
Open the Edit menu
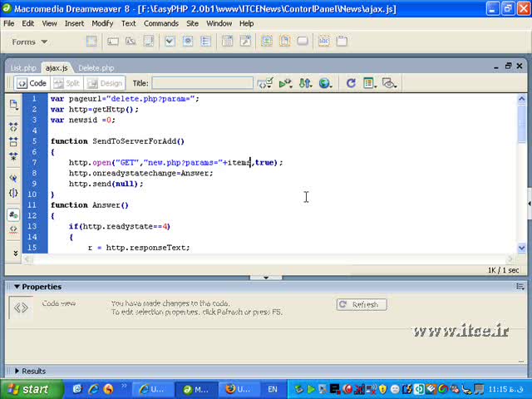click(27, 23)
